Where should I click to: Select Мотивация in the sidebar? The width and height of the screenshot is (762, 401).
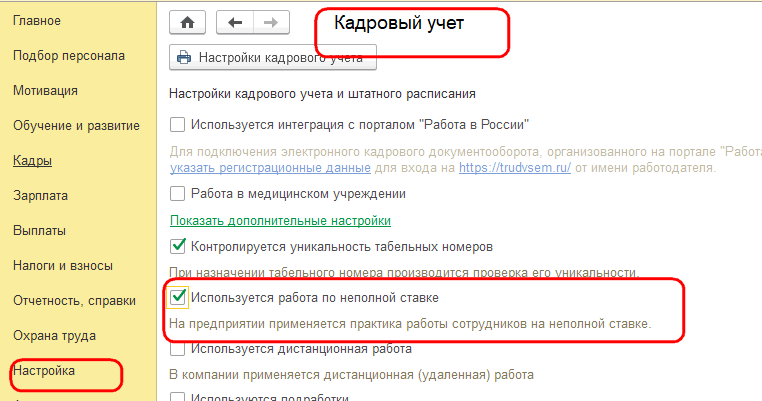pyautogui.click(x=45, y=91)
